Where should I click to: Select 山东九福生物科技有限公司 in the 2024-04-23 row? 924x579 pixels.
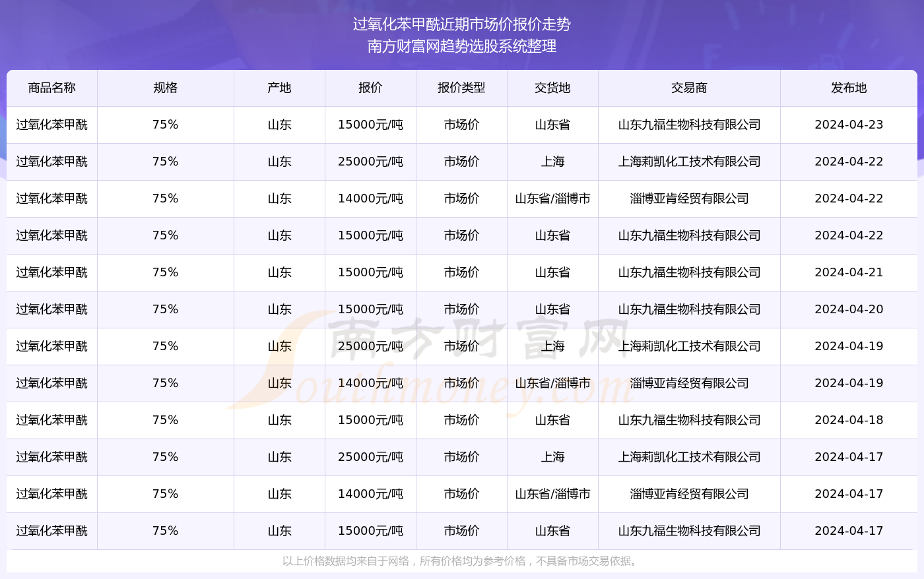pyautogui.click(x=689, y=125)
